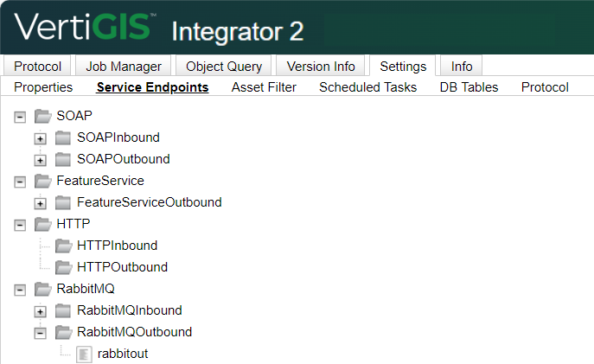The height and width of the screenshot is (364, 594).
Task: Open the Properties sub-menu
Action: point(43,87)
